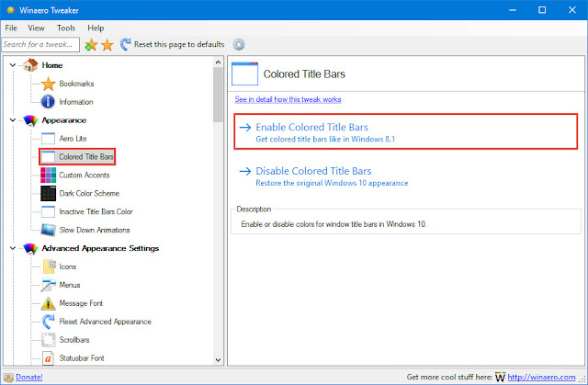Click the Winaero W logo in status bar
This screenshot has height=385, width=588.
pyautogui.click(x=500, y=377)
